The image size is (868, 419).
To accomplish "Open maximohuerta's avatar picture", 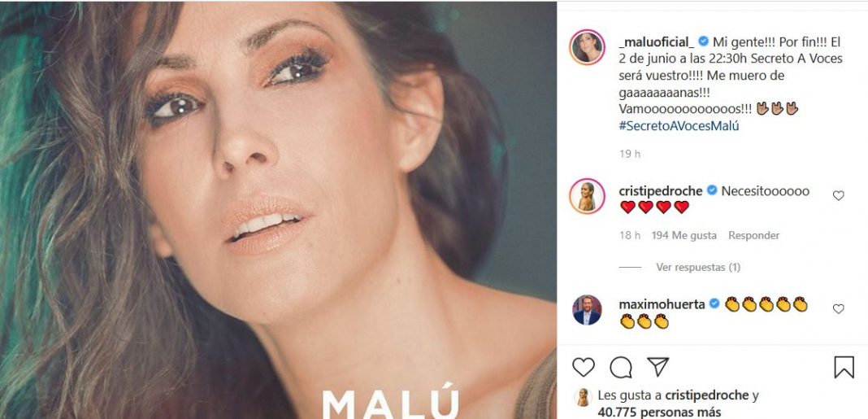I will pyautogui.click(x=587, y=309).
